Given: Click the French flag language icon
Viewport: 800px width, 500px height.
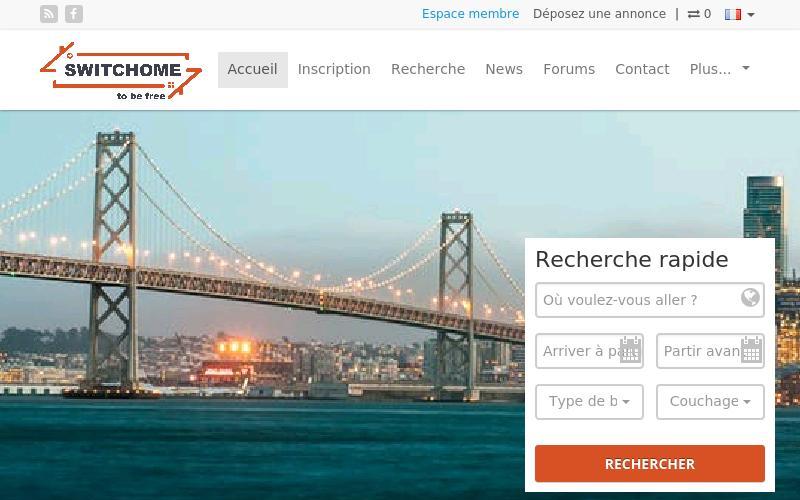Looking at the screenshot, I should click(733, 14).
